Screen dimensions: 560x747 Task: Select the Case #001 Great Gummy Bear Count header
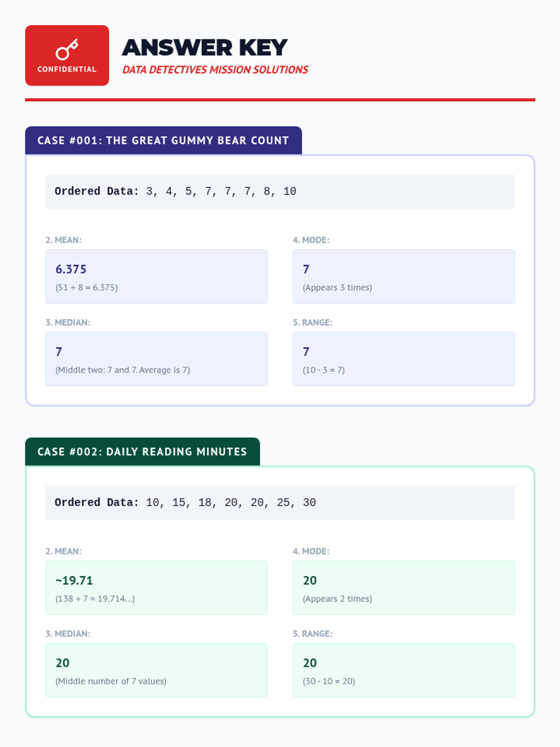pos(163,141)
